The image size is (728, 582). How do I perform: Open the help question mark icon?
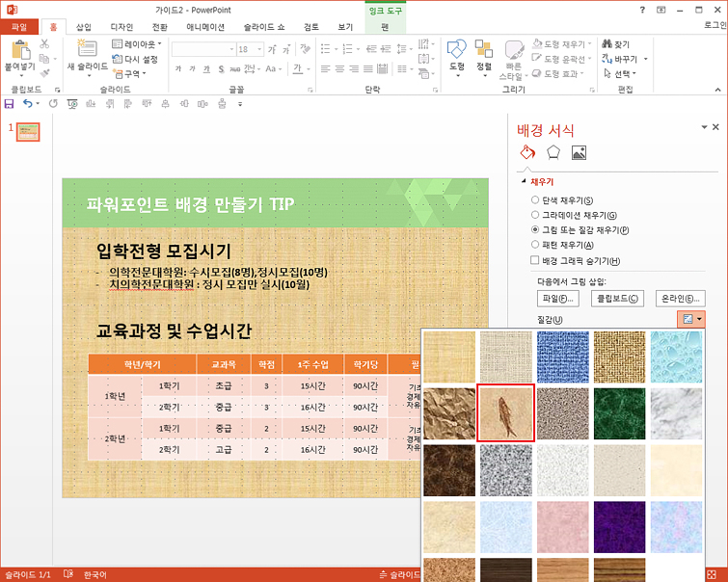(642, 10)
